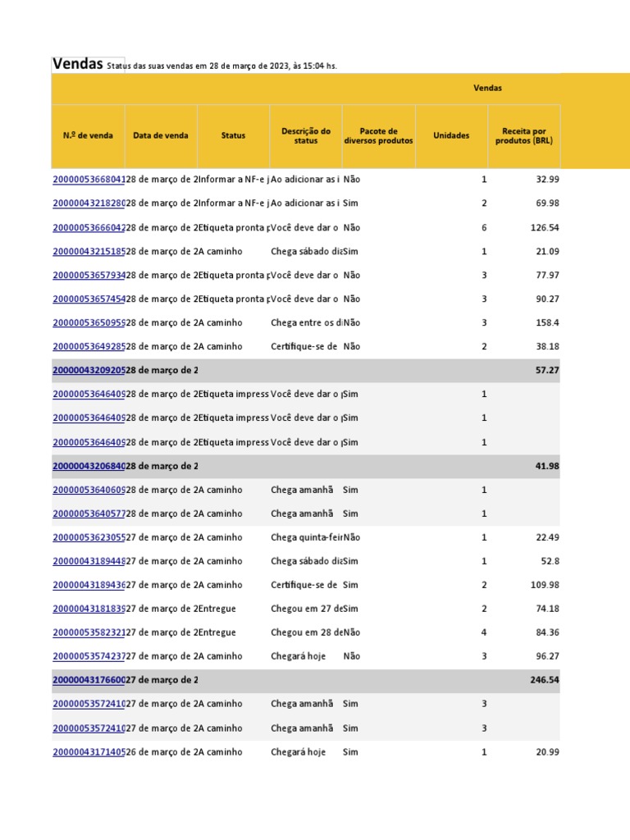The width and height of the screenshot is (630, 840).
Task: Select the 'Unidades' column header
Action: click(451, 136)
